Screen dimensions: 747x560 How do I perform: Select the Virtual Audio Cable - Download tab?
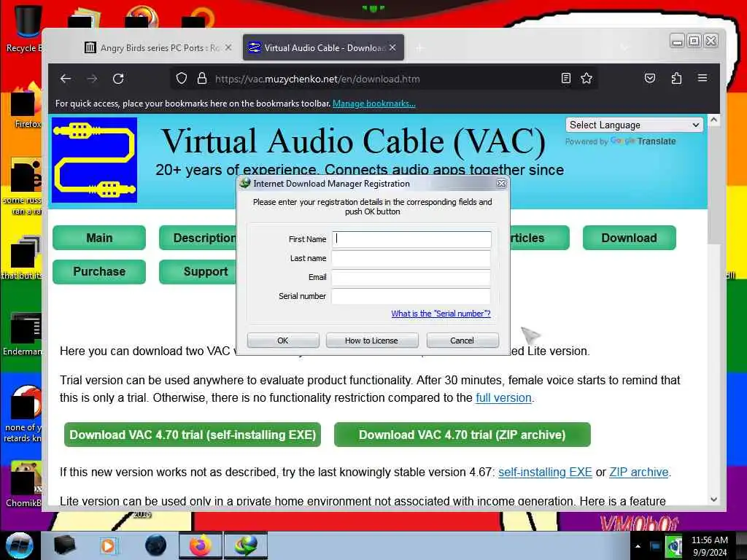(323, 47)
